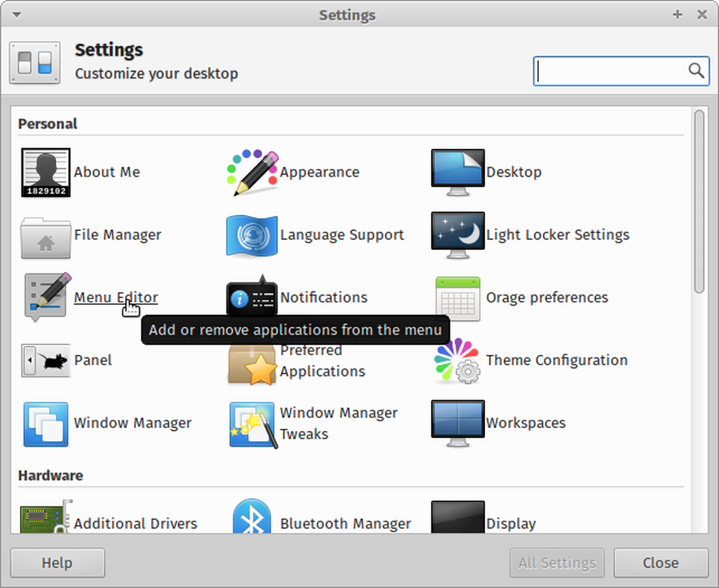Open the window options menu arrow
Image resolution: width=719 pixels, height=588 pixels.
coord(16,14)
